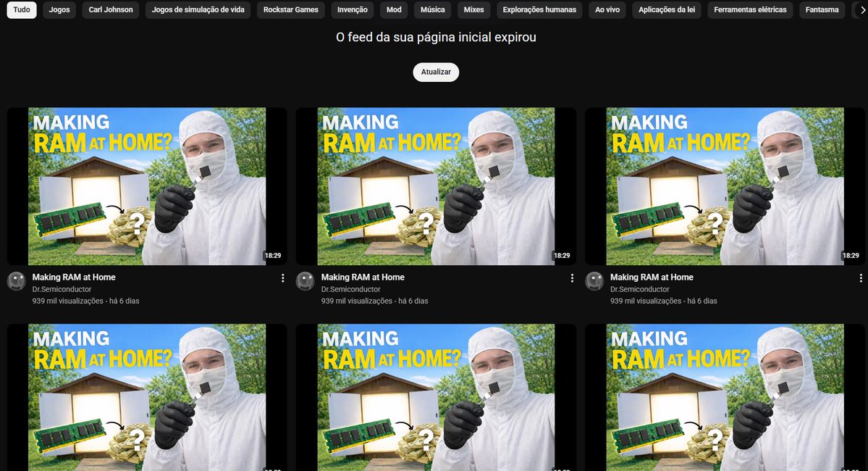
Task: Click the '939 mil visualizações' text on the top-right card
Action: (646, 301)
